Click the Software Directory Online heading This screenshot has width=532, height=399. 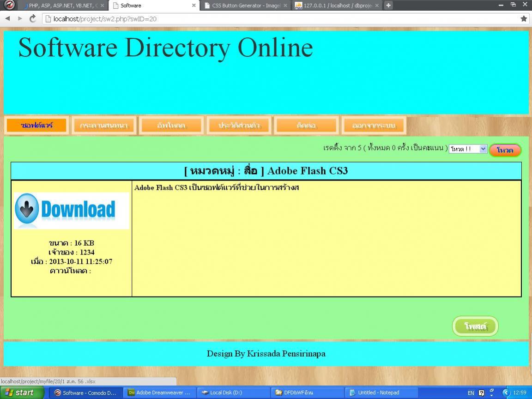(166, 48)
